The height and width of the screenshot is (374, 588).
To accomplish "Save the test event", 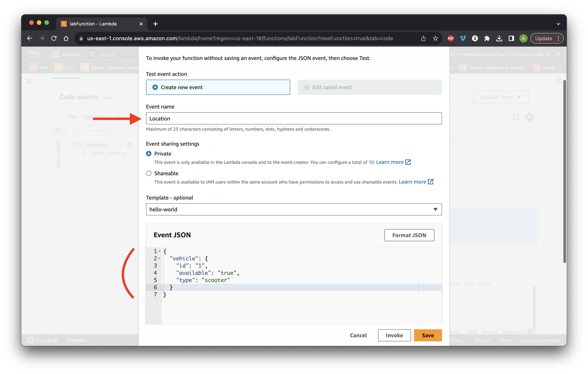I will point(428,335).
